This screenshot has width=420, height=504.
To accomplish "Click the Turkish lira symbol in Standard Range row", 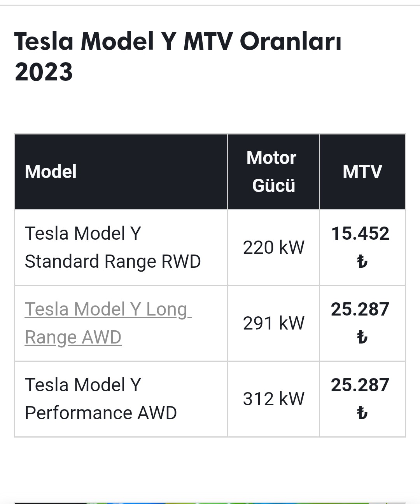I will pyautogui.click(x=362, y=262).
